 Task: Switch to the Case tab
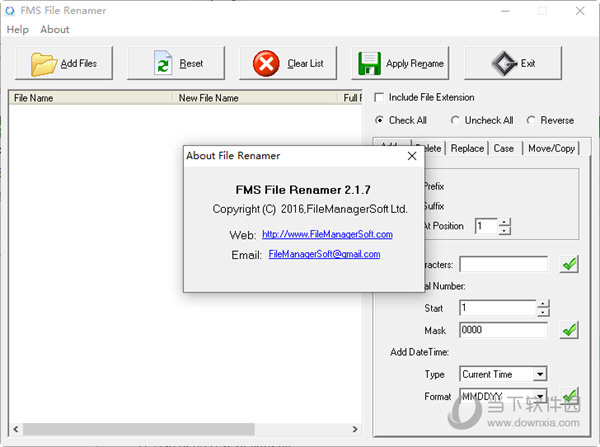coord(504,148)
